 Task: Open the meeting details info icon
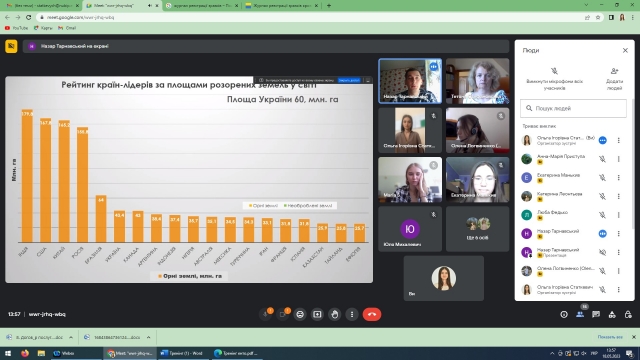pos(564,314)
